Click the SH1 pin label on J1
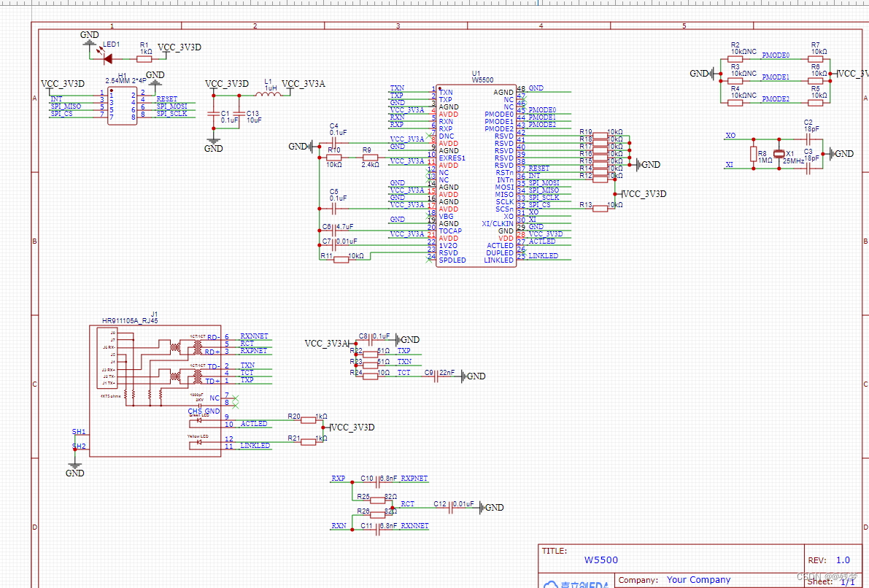This screenshot has height=588, width=869. click(79, 432)
